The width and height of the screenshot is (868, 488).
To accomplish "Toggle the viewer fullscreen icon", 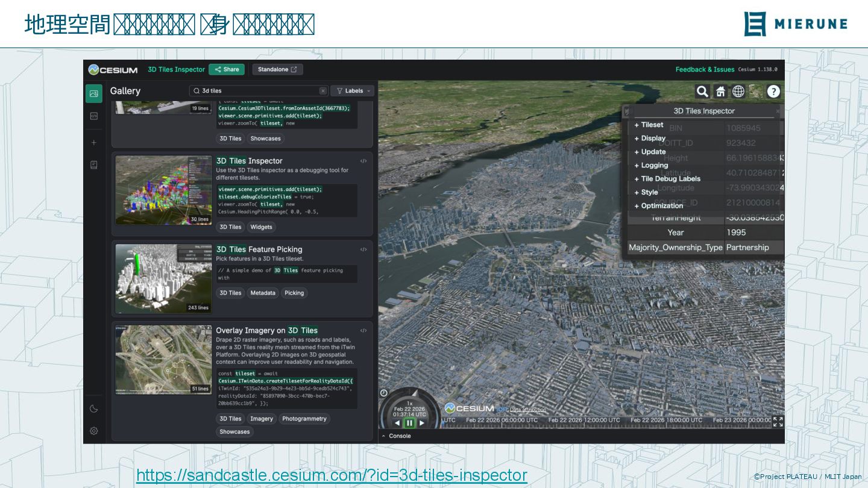I will click(778, 422).
